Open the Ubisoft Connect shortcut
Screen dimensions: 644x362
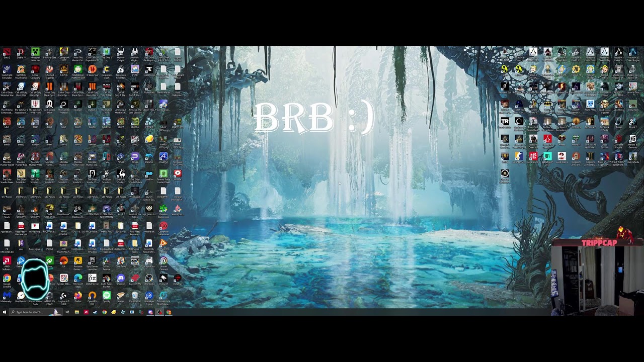coord(163,262)
